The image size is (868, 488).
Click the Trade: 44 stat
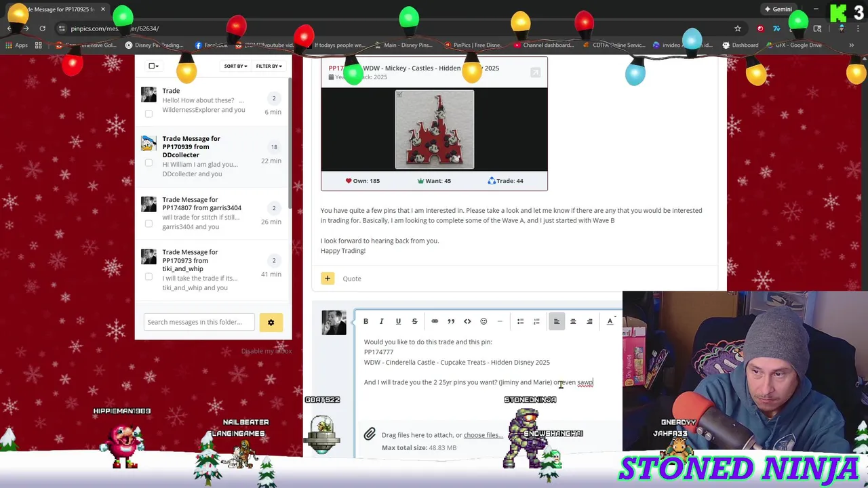505,181
